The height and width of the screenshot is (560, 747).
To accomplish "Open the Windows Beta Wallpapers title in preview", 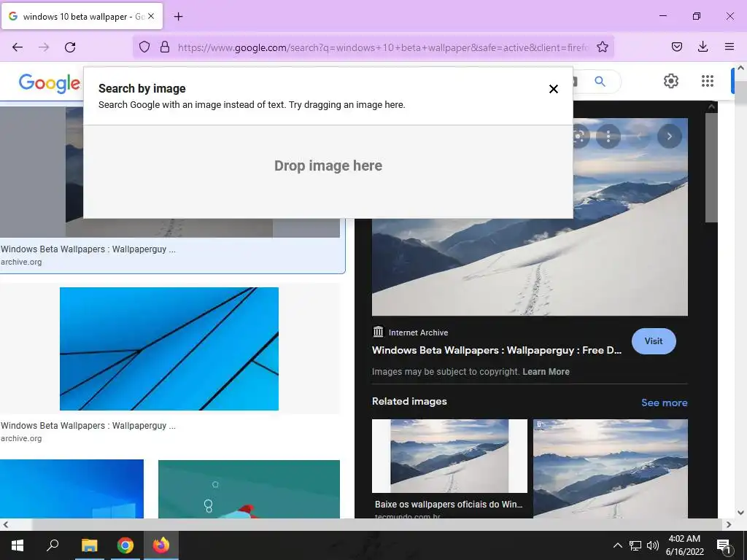I will 496,351.
